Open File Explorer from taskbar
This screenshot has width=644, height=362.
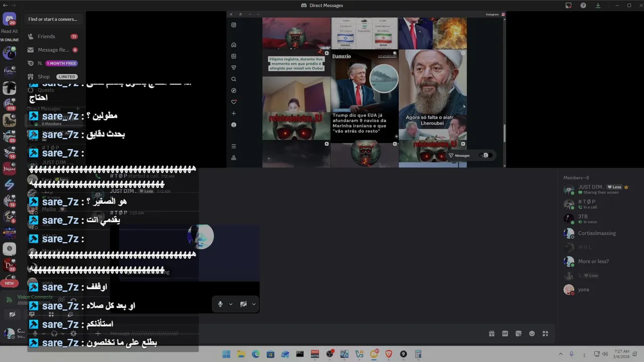[x=241, y=354]
